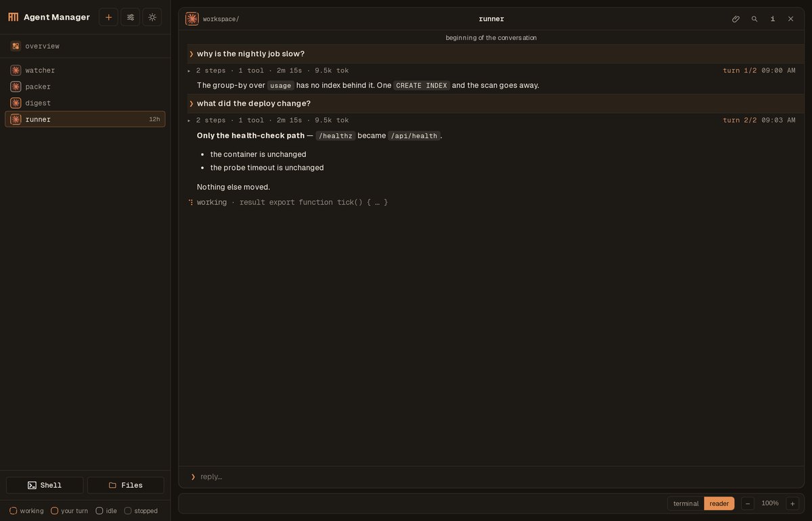
Task: Open the settings sliders icon
Action: point(131,17)
